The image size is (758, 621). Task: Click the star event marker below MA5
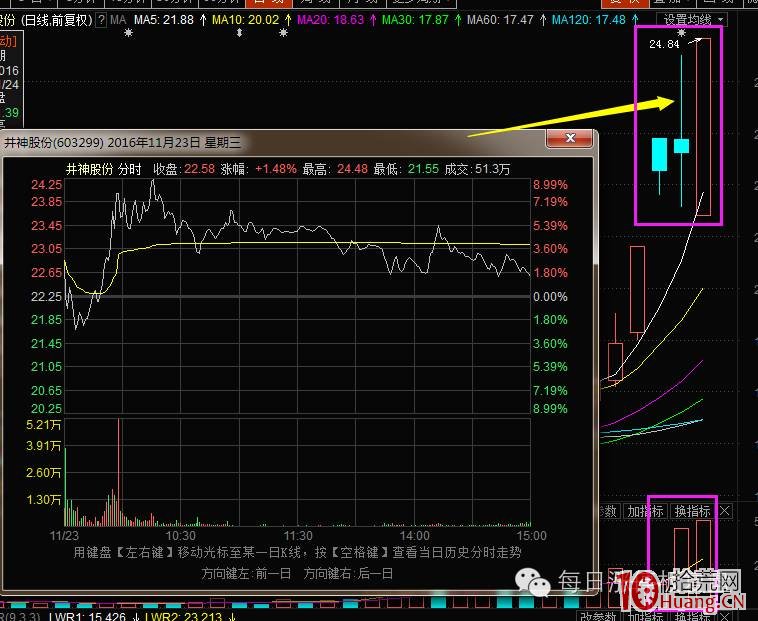[x=128, y=33]
